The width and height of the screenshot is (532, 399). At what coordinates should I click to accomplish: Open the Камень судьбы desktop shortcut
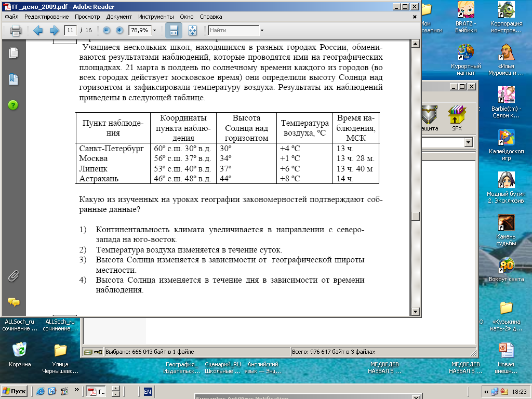(506, 230)
